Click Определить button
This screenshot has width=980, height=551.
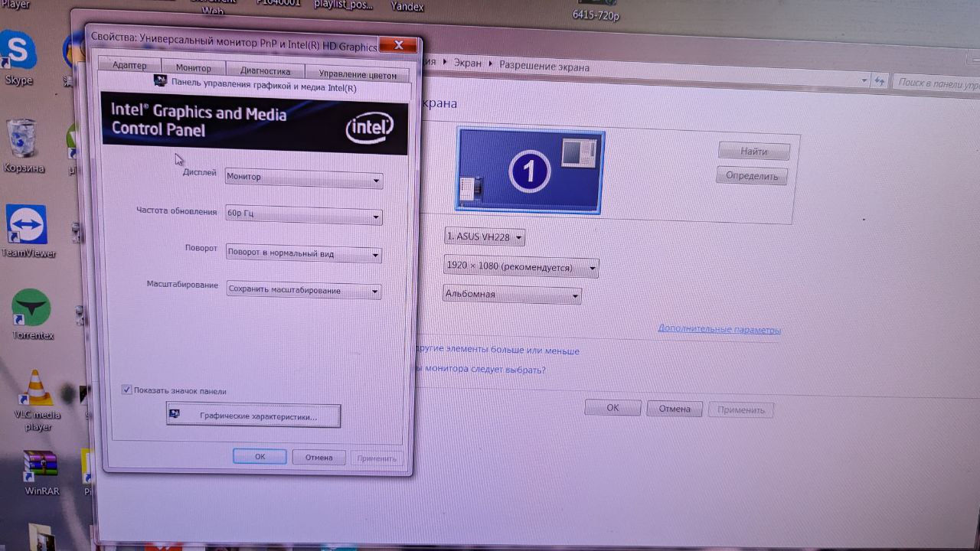point(752,176)
